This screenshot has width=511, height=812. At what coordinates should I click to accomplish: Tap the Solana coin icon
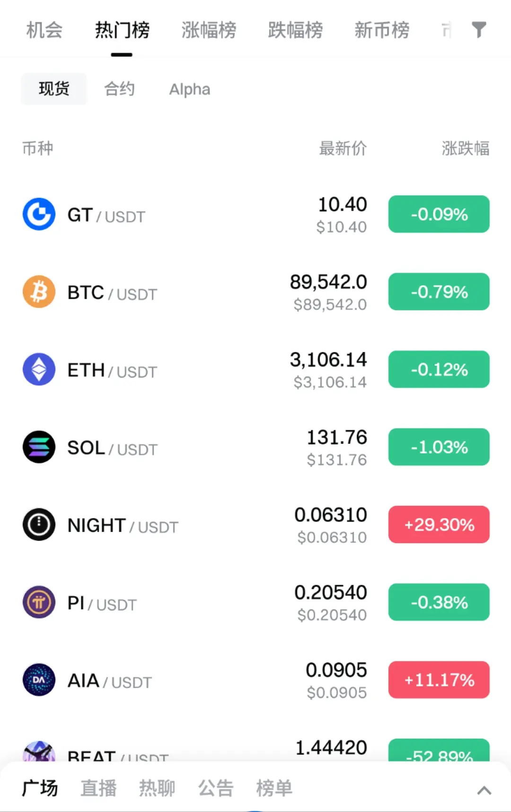[x=39, y=447]
